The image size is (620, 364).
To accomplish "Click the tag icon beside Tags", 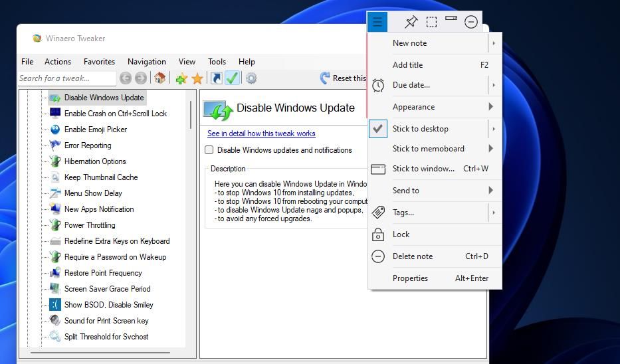I will [x=378, y=213].
